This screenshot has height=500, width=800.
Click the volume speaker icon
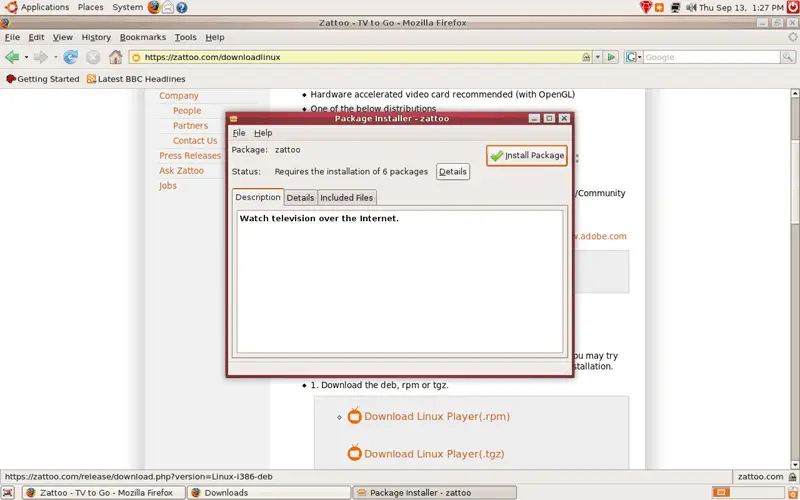click(x=691, y=7)
